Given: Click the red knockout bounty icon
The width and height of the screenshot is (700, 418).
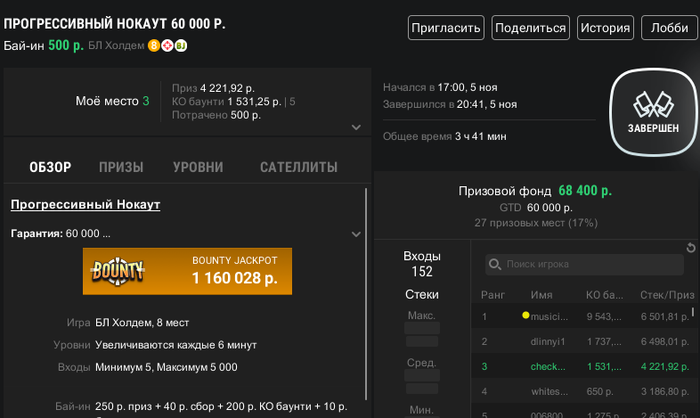Looking at the screenshot, I should 167,46.
